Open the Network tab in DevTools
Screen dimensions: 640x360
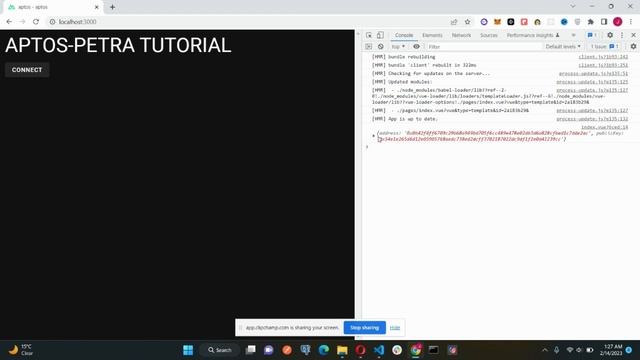tap(461, 36)
